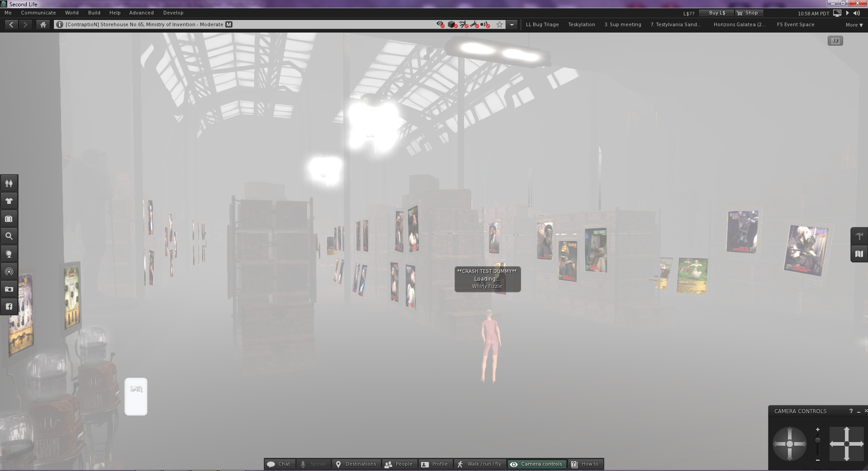Open the World Map globe icon

[9, 253]
